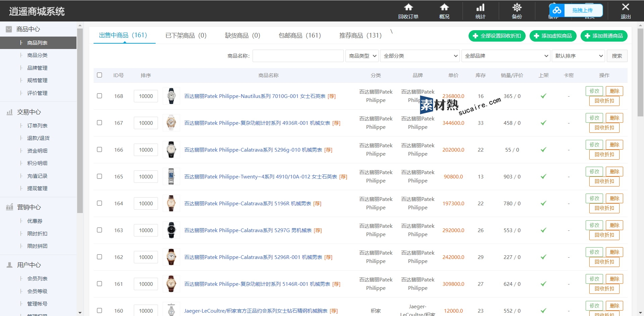Screen dimensions: 644x316
Task: Click the 上架 checkmark for product 164
Action: click(543, 203)
